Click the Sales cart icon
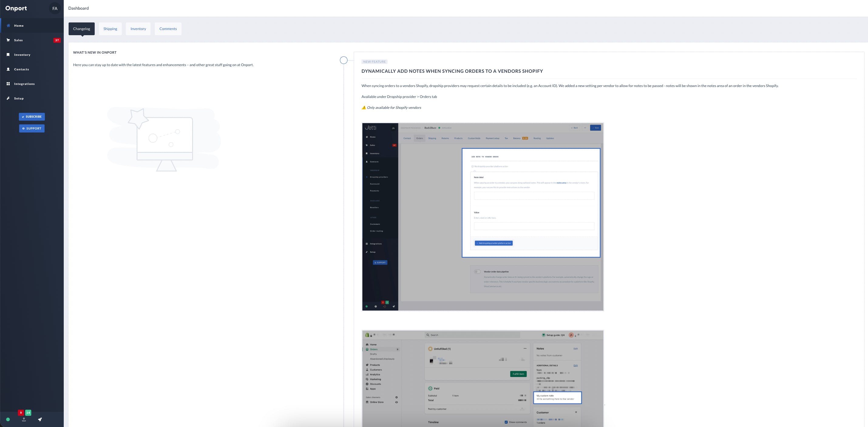The image size is (868, 427). (x=8, y=40)
